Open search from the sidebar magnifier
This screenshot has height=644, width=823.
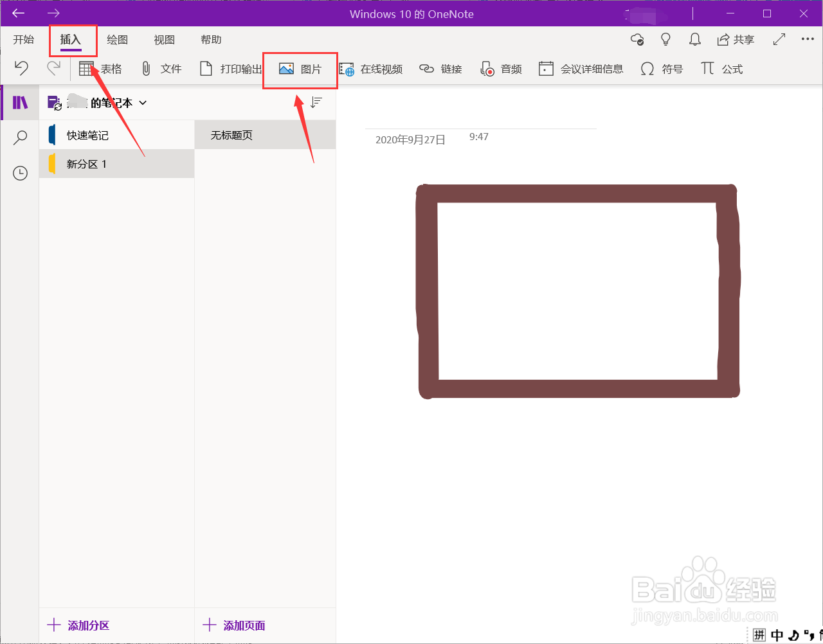[21, 138]
